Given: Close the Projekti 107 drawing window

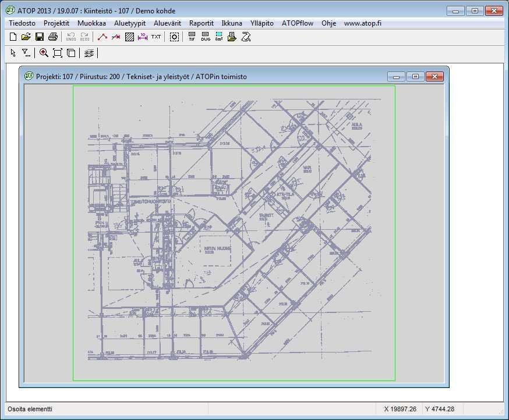Looking at the screenshot, I should [434, 77].
